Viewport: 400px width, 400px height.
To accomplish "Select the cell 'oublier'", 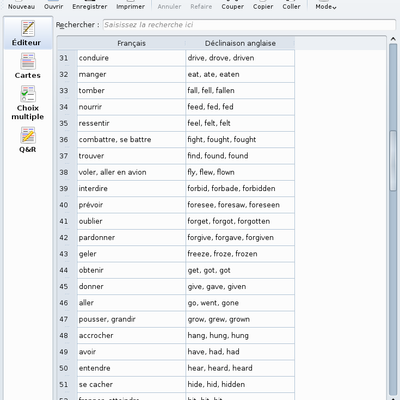I will [131, 221].
